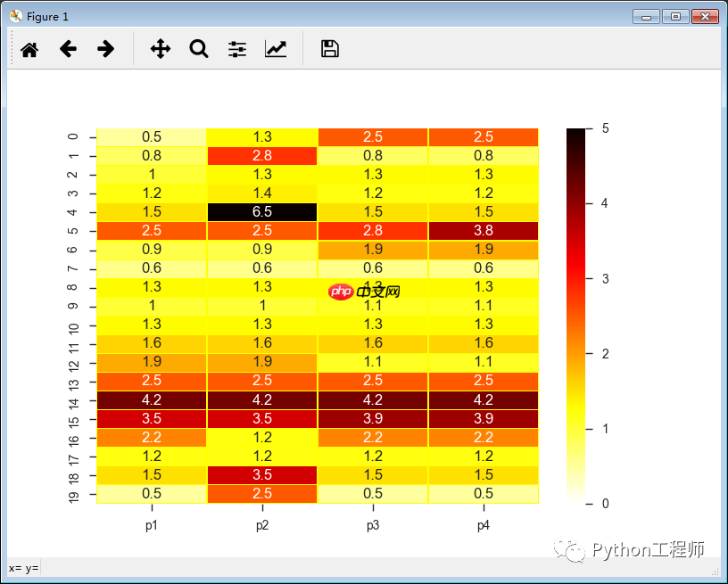Go back to the previous view
Image resolution: width=728 pixels, height=584 pixels.
coord(68,48)
